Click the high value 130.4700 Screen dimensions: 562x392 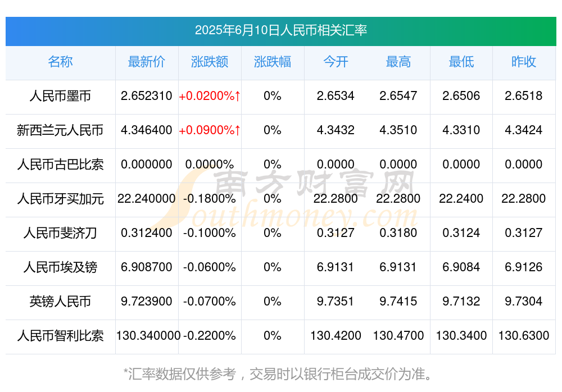coord(398,335)
